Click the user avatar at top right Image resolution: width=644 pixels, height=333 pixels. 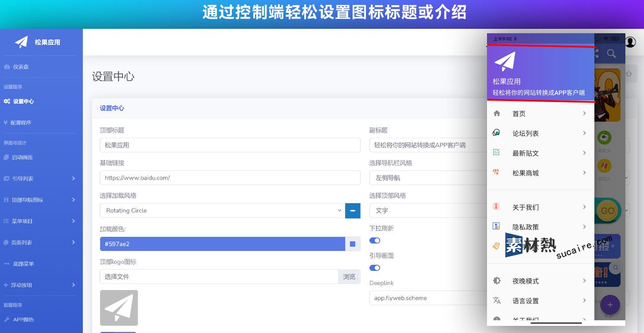point(630,42)
